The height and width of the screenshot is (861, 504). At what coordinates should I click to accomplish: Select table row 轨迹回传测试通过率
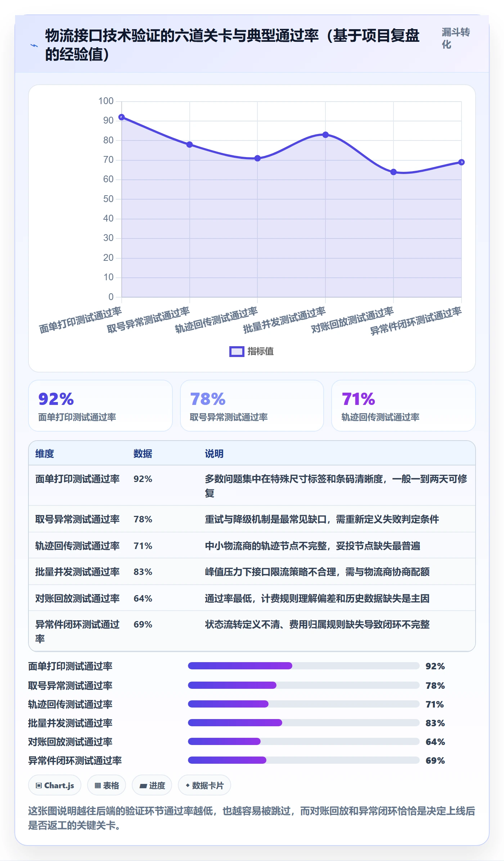point(252,545)
